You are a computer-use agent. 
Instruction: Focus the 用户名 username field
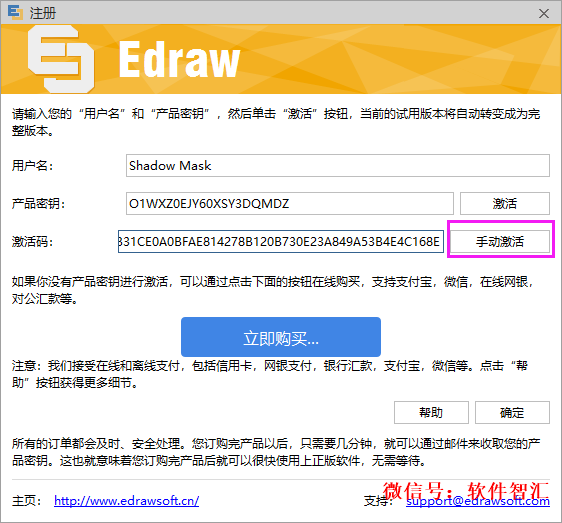click(338, 165)
